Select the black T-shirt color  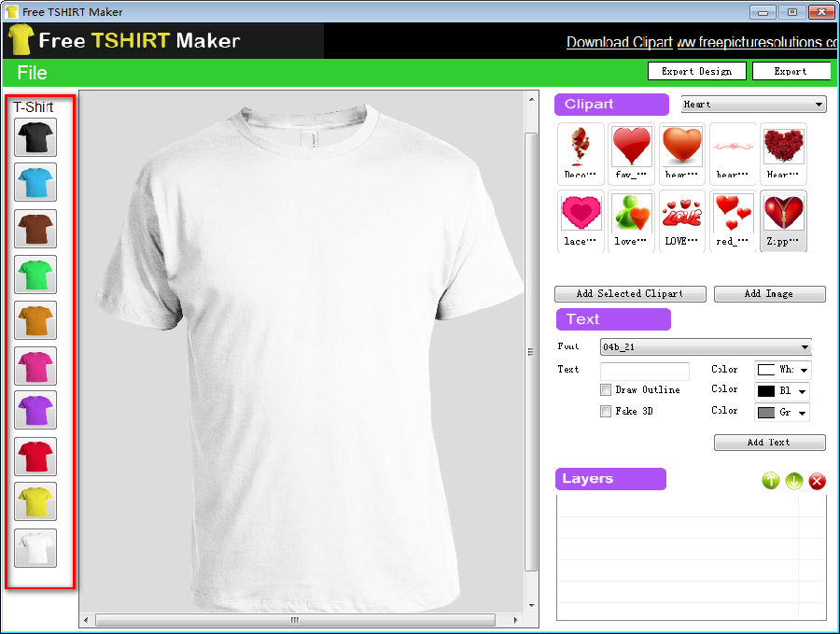point(35,138)
